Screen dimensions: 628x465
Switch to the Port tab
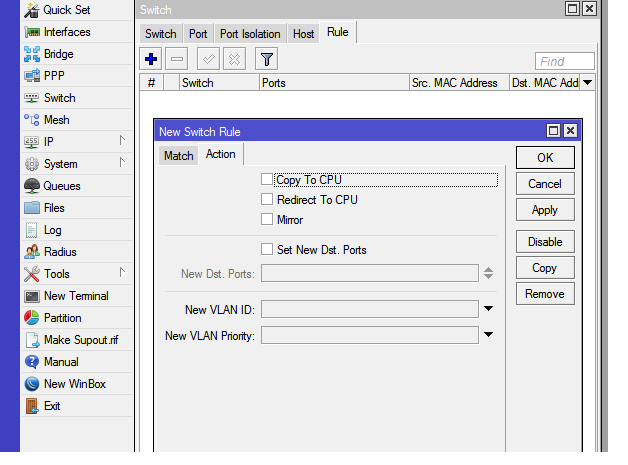click(198, 34)
